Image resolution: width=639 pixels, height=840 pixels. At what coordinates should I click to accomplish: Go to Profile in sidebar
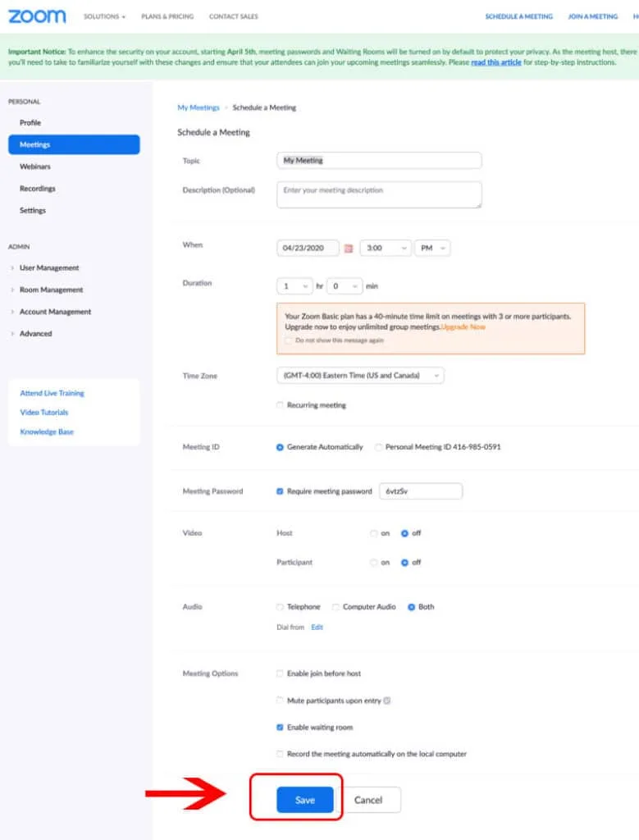[x=30, y=123]
